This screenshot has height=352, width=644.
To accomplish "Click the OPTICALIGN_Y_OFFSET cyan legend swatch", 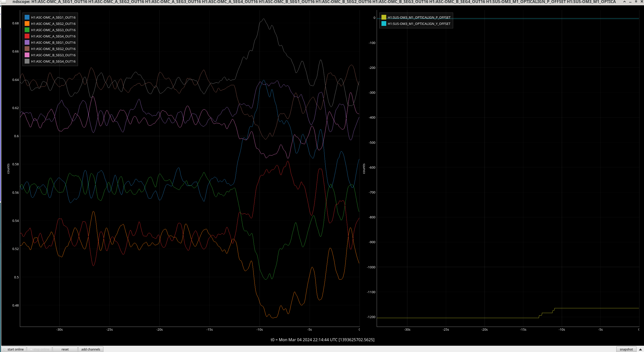I will 384,24.
